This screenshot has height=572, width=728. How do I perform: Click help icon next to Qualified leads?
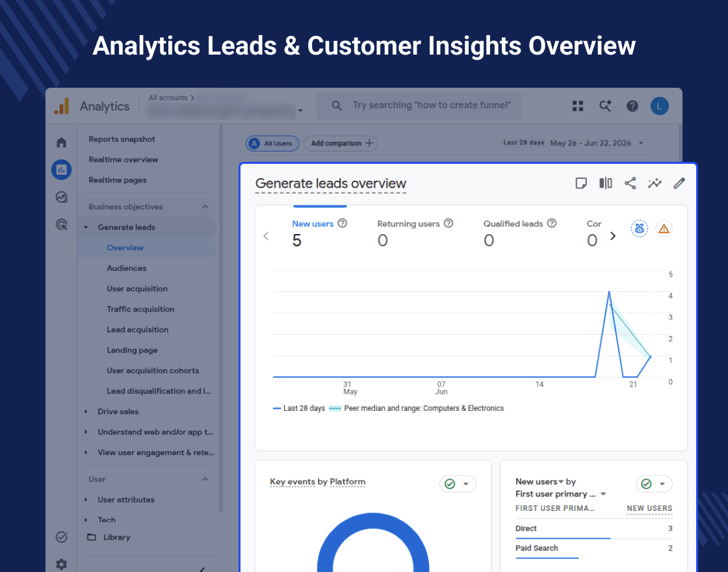click(x=552, y=224)
